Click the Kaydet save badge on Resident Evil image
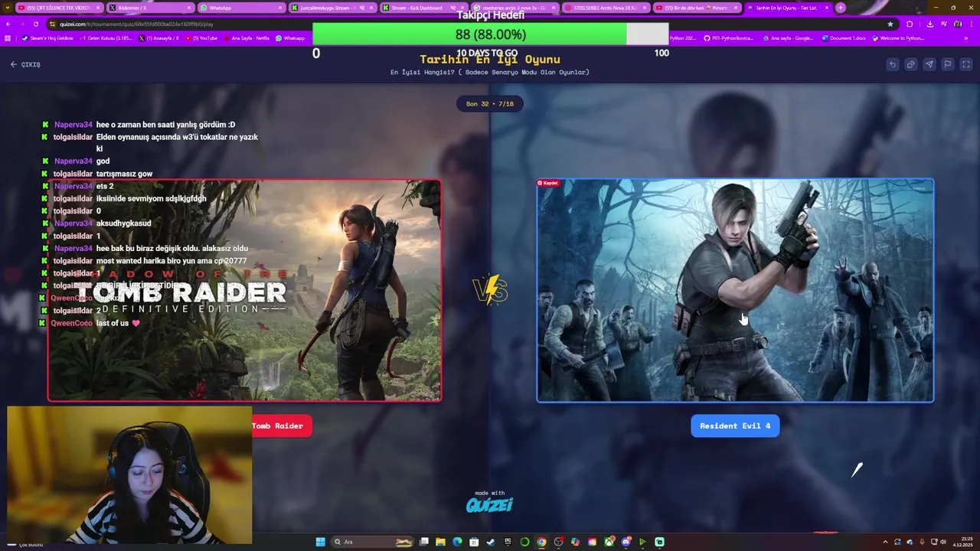This screenshot has width=980, height=551. [548, 183]
